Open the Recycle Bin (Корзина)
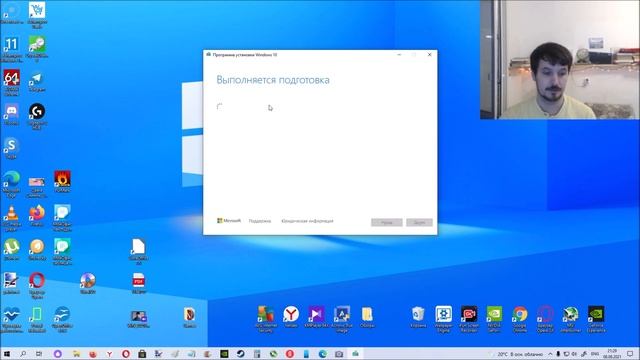The width and height of the screenshot is (640, 360). tap(418, 317)
